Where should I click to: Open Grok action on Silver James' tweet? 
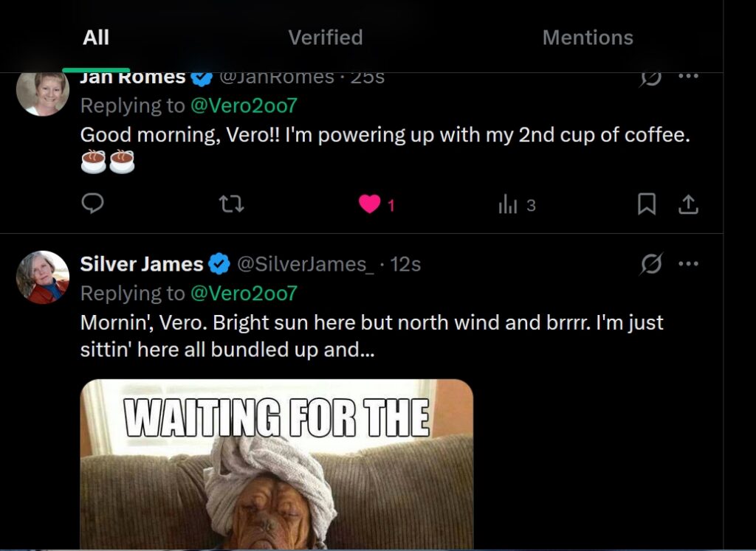click(x=651, y=263)
